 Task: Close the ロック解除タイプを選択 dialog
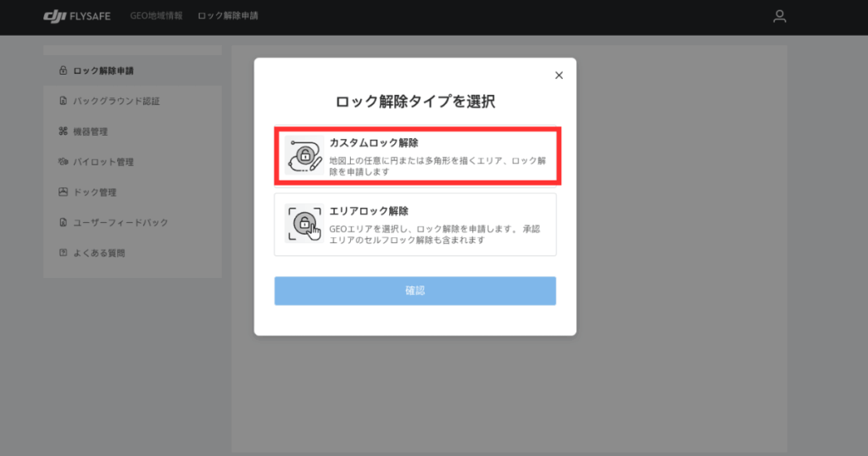coord(559,75)
